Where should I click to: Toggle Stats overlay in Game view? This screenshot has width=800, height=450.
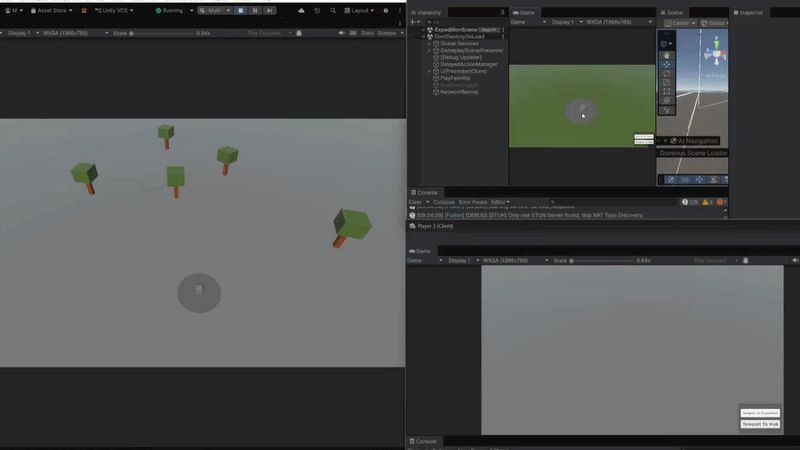[x=367, y=33]
